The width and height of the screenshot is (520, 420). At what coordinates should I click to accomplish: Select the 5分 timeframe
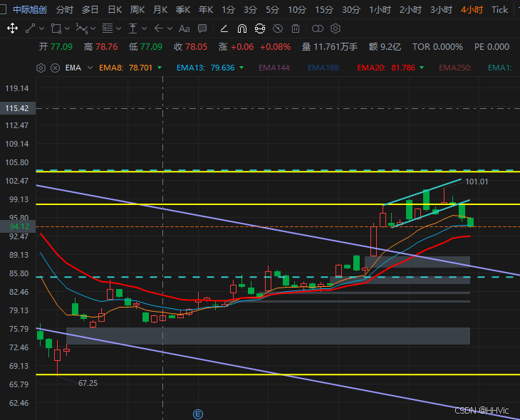pos(272,10)
